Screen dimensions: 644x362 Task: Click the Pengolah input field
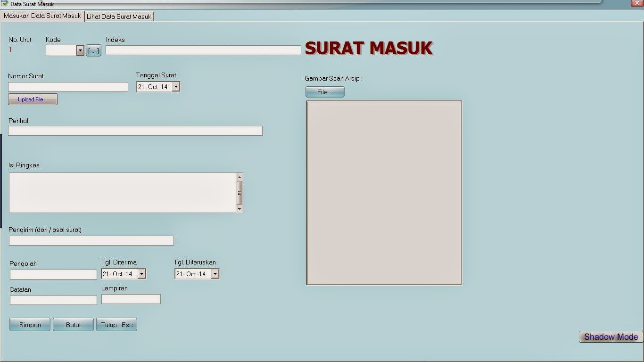[53, 274]
